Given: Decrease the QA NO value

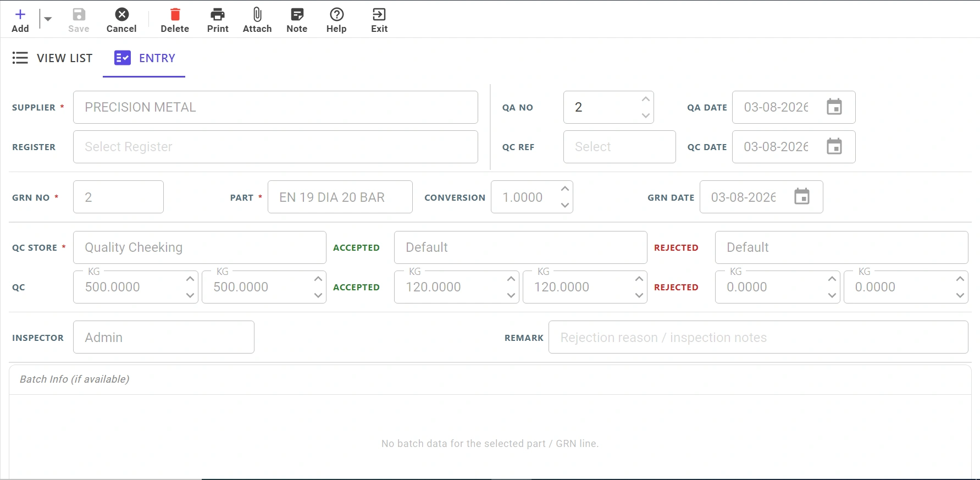Looking at the screenshot, I should click(646, 115).
